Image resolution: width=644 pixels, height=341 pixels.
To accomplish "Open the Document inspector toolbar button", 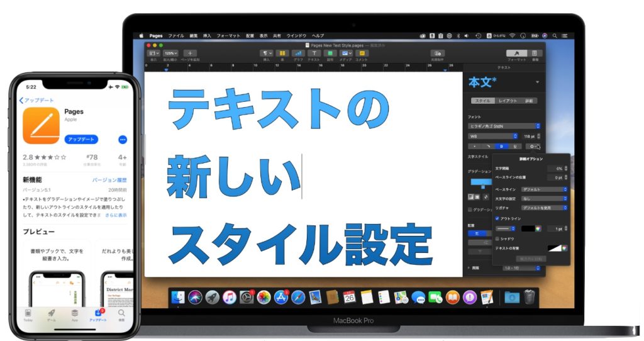I will pos(535,53).
